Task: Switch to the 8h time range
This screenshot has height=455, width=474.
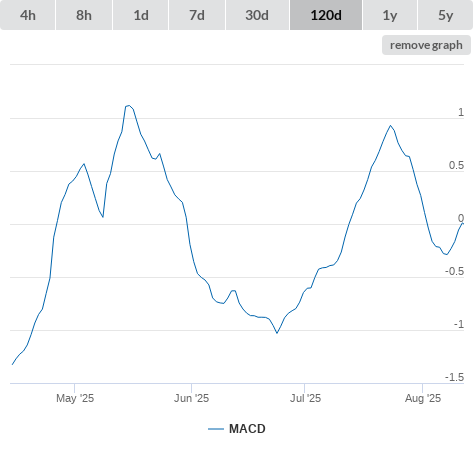Action: click(x=84, y=15)
